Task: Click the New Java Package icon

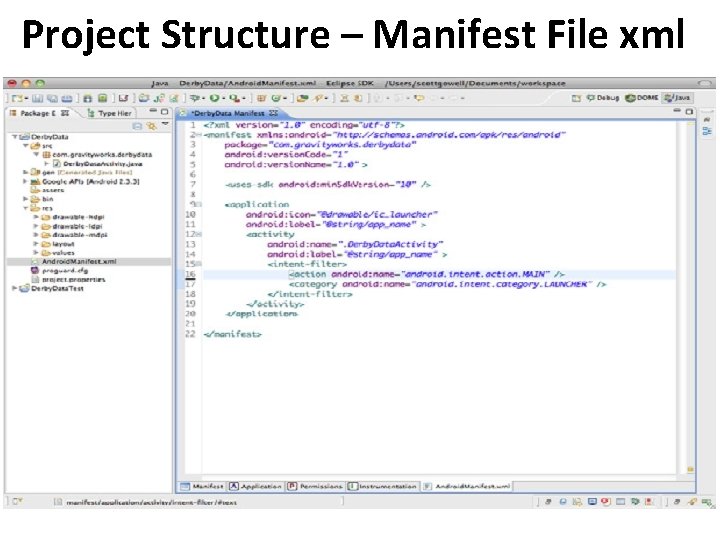Action: coord(261,98)
